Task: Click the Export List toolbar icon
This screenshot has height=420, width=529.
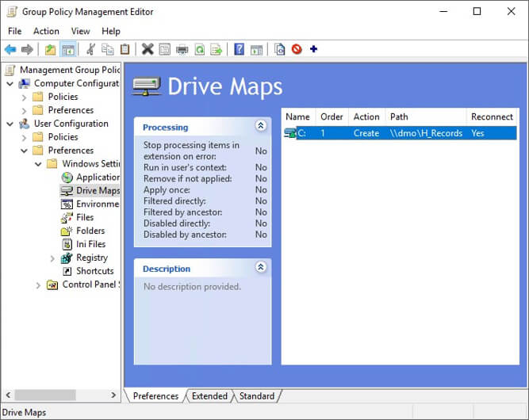Action: [217, 50]
